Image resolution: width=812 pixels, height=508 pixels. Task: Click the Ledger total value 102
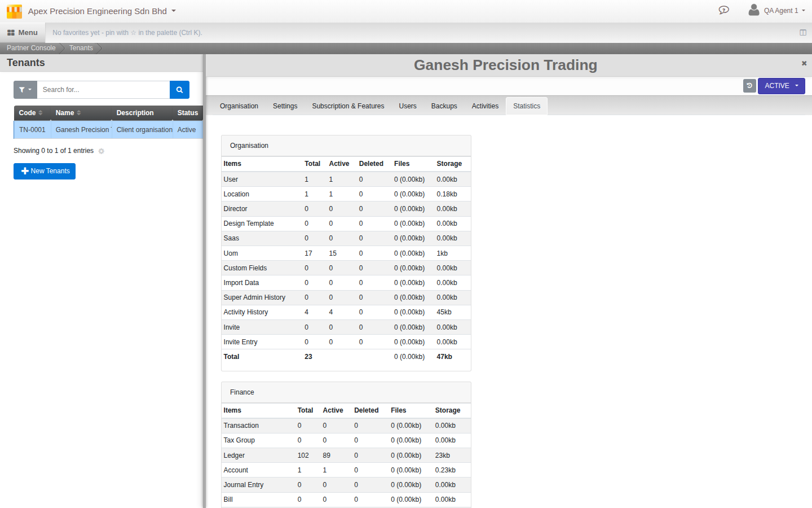coord(303,456)
